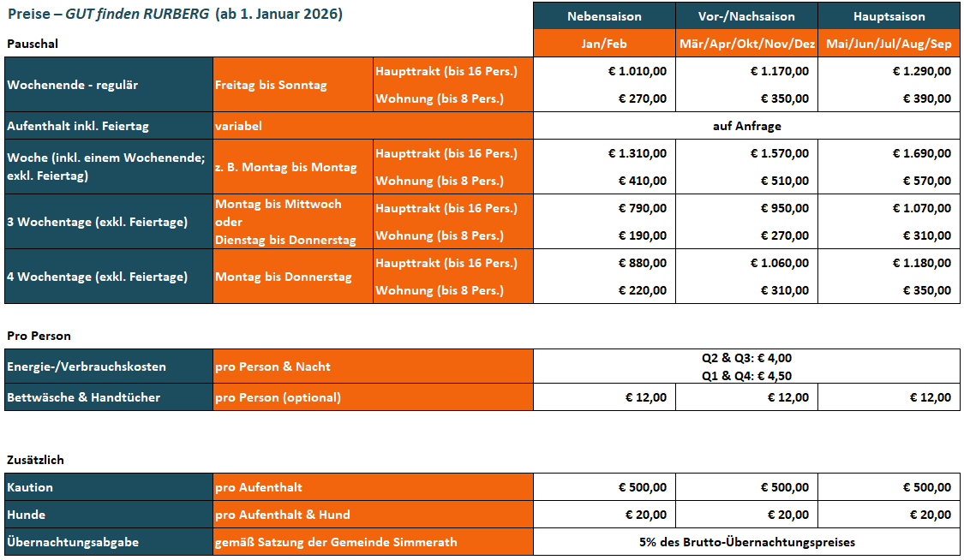This screenshot has height=560, width=964.
Task: Click the Nebensaison column header
Action: coord(604,16)
